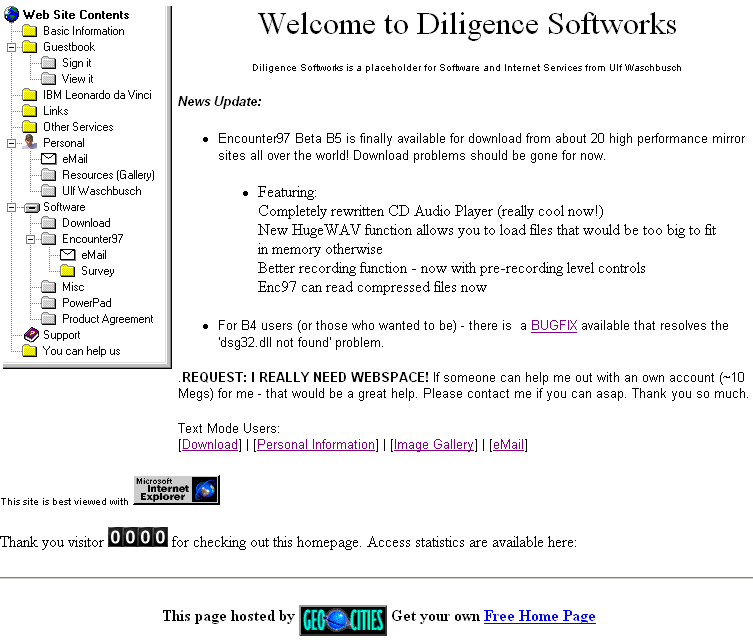Open the Product Agreement tree item

[x=107, y=319]
